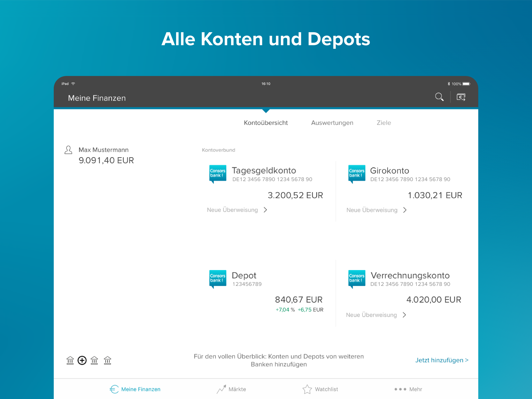
Task: Click the user profile icon beside Max Mustermann
Action: tap(68, 150)
